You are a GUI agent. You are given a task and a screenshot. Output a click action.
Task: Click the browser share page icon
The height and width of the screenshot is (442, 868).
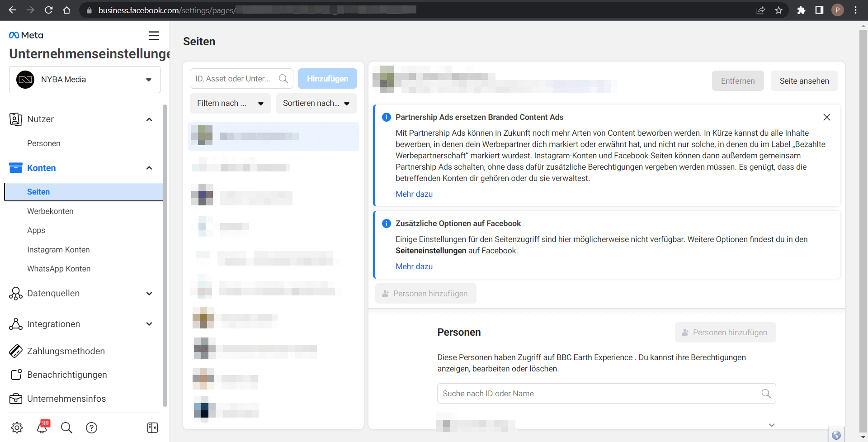pyautogui.click(x=761, y=10)
